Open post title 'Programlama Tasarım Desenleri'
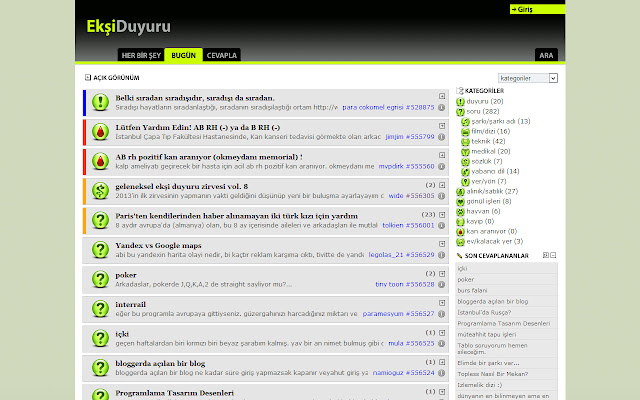This screenshot has width=640, height=400. (x=174, y=393)
